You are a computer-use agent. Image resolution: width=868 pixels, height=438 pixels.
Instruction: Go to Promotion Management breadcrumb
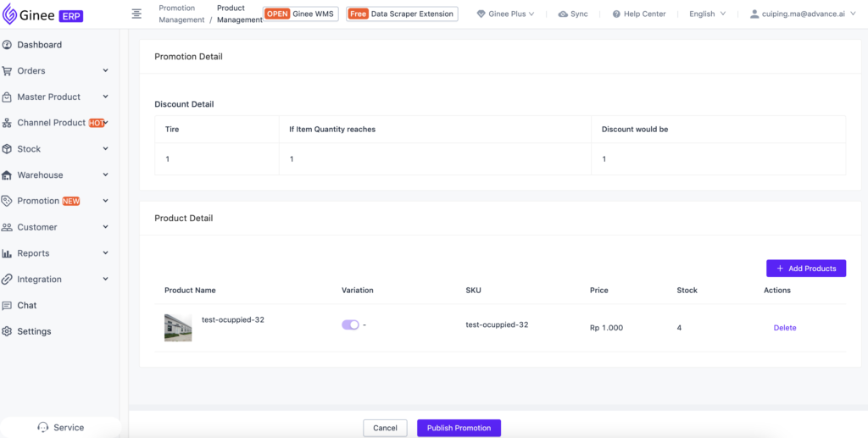coord(181,14)
